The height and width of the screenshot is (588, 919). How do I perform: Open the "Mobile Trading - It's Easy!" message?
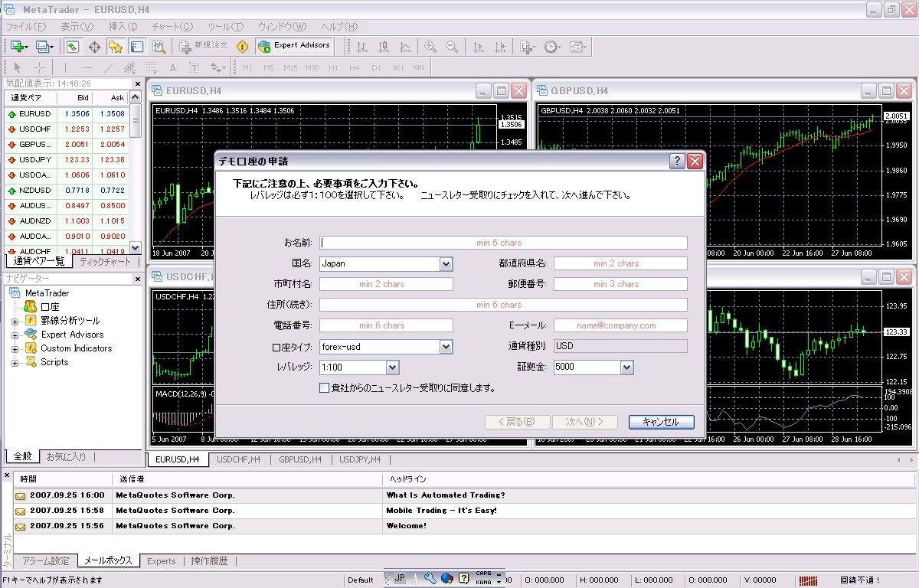click(441, 510)
